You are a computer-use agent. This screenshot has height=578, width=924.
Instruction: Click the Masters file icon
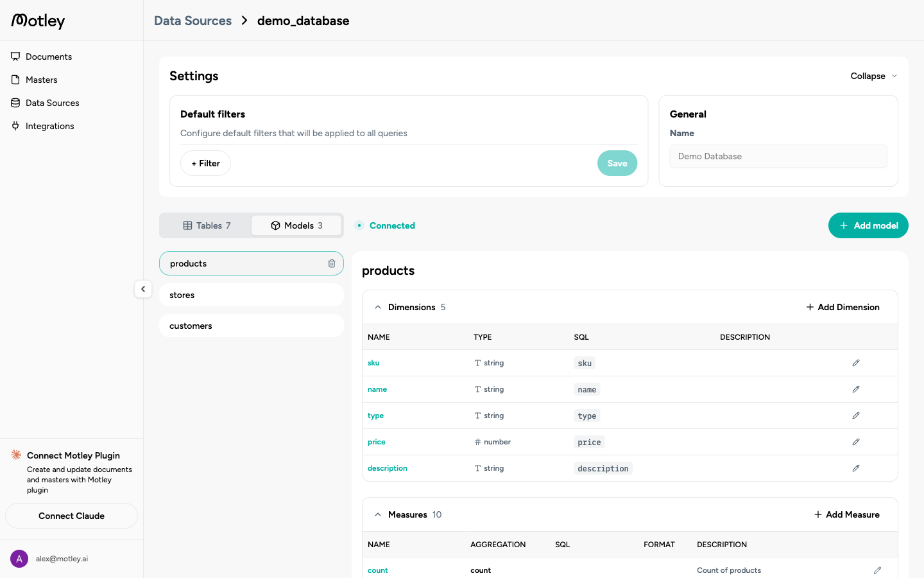pos(15,80)
